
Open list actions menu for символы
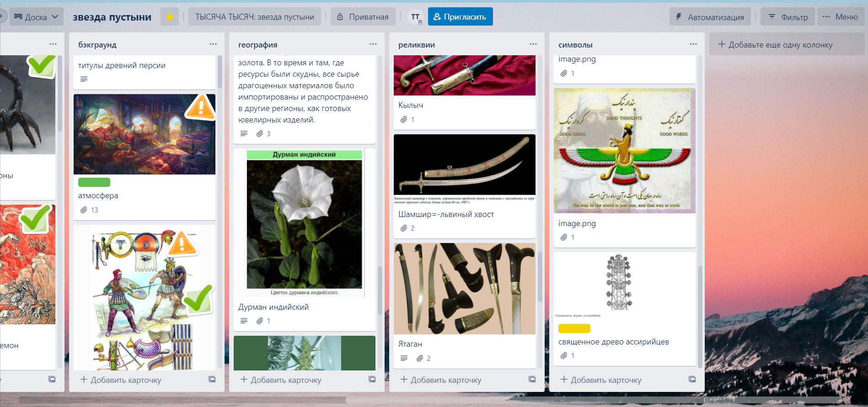pos(693,44)
